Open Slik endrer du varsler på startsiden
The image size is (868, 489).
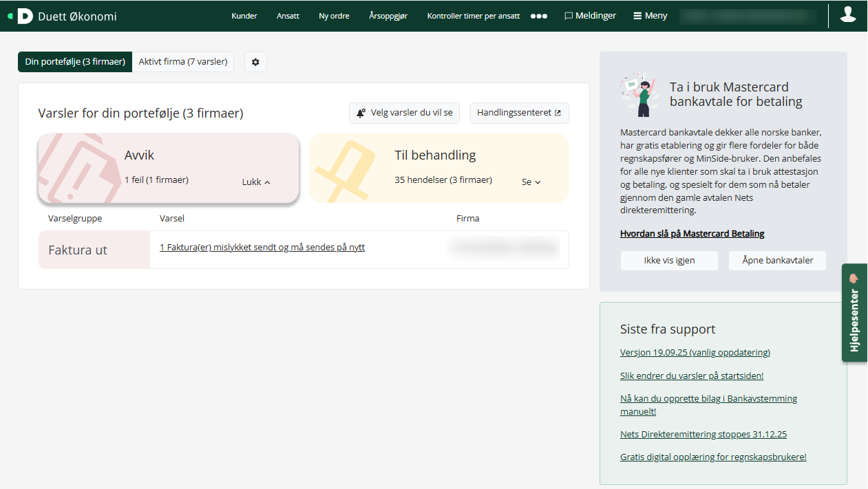coord(692,376)
